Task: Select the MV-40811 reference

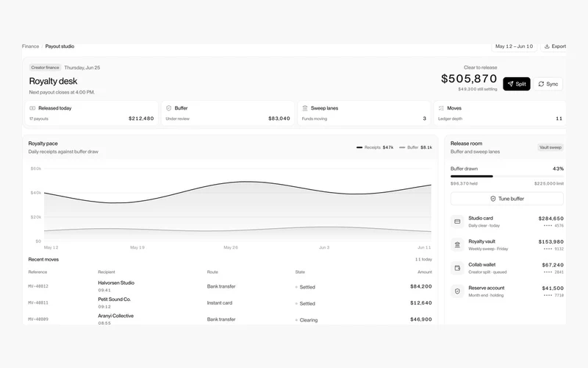Action: [38, 303]
